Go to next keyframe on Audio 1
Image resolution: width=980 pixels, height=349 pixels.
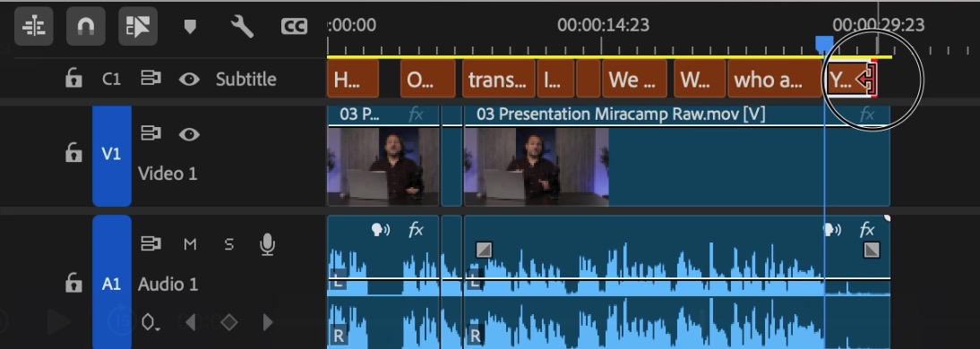tap(268, 322)
